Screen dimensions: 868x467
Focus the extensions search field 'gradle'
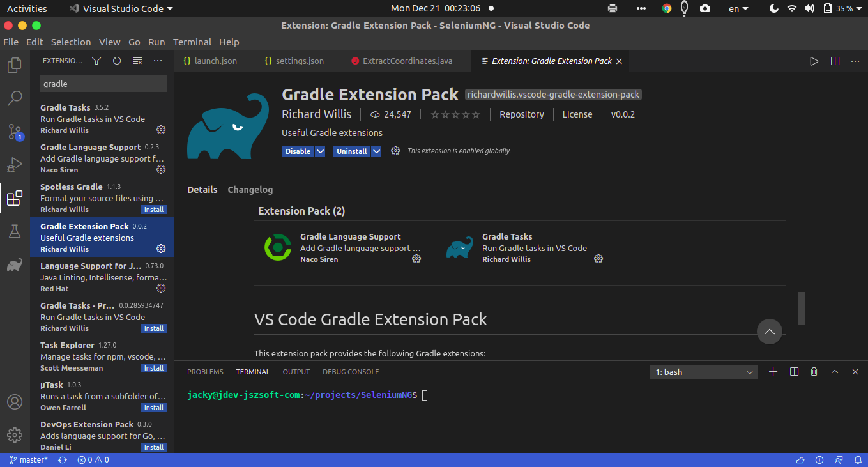coord(103,84)
